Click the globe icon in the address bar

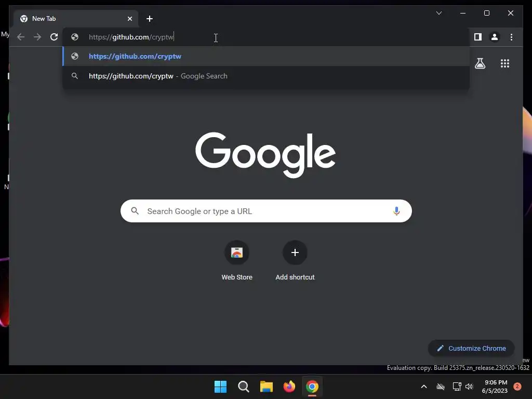[x=75, y=37]
